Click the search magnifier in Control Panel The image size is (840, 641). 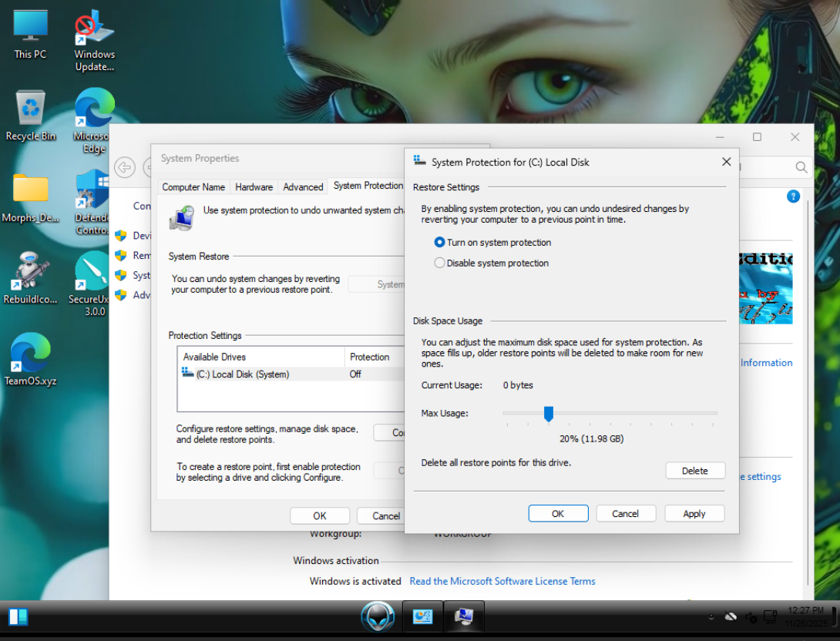(x=801, y=167)
